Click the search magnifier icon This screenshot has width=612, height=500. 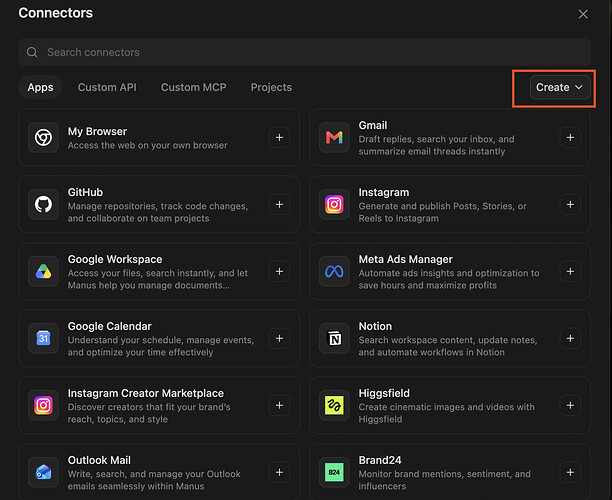32,52
